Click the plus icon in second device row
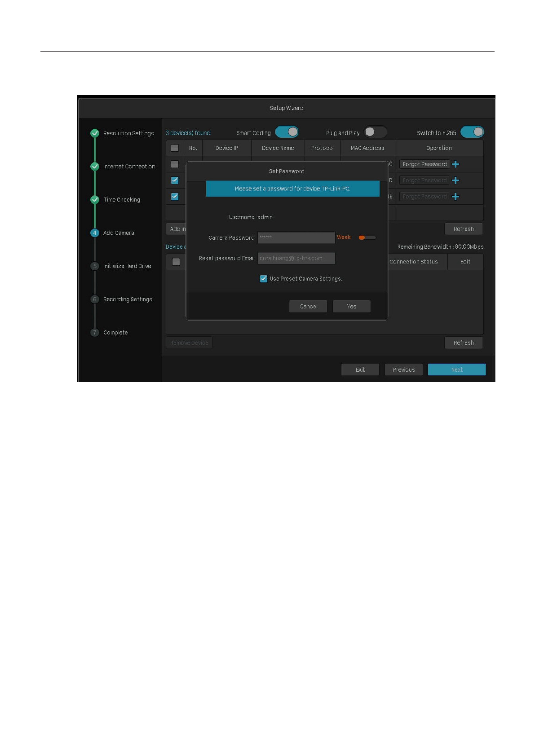535x756 pixels. pos(455,180)
